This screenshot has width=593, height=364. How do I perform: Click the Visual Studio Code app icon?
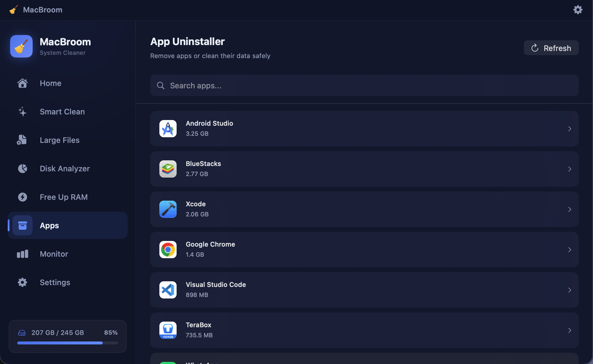click(x=168, y=290)
